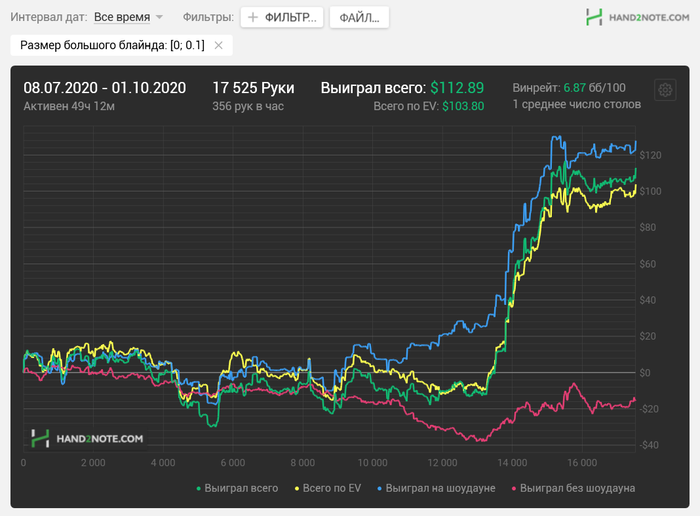Click the 08.07.2020 - 01.10.2020 date range
The width and height of the screenshot is (700, 516).
click(105, 87)
